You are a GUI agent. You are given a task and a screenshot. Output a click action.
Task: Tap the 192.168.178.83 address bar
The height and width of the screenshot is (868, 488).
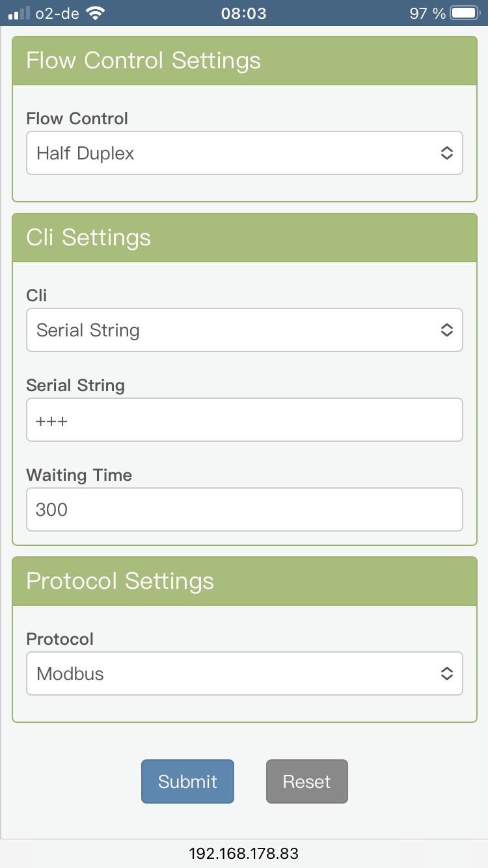244,853
